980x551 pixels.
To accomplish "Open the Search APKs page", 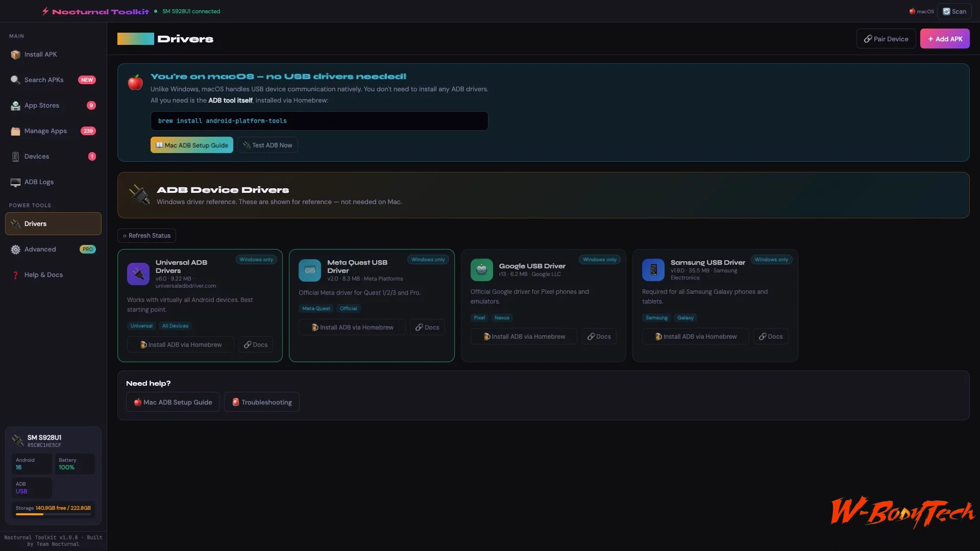I will coord(53,80).
